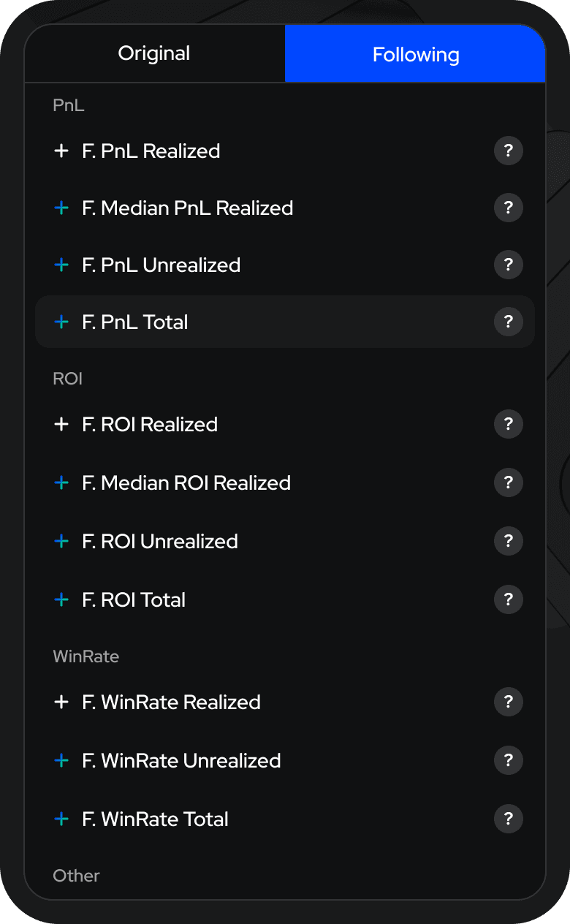Add F. ROI Realized plus icon

click(x=61, y=425)
